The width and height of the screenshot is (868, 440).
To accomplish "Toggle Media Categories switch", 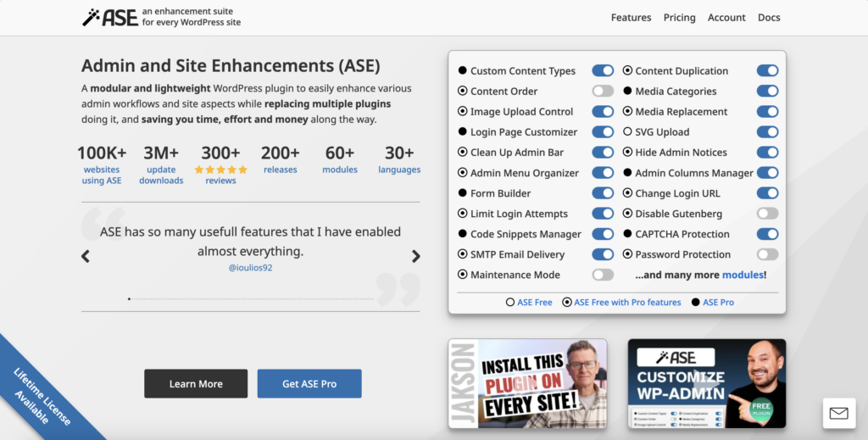I will pyautogui.click(x=767, y=92).
